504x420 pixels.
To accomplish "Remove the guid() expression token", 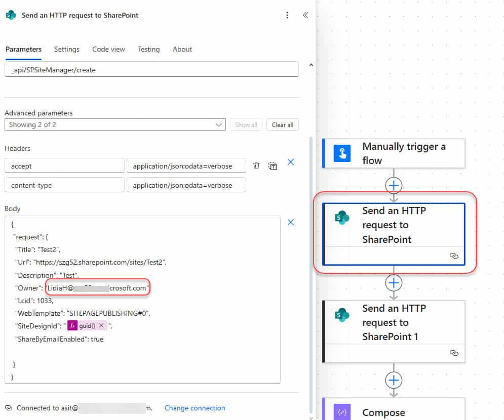I will point(101,326).
